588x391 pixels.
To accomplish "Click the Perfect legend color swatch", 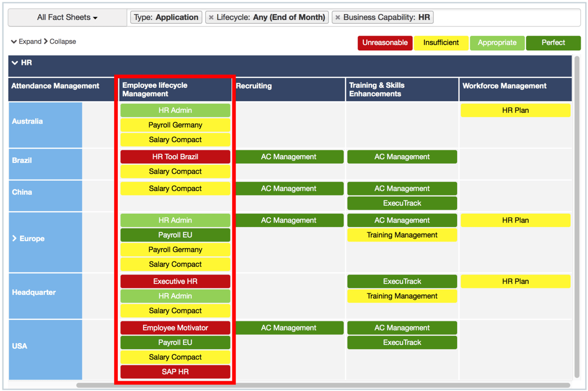I will [553, 43].
